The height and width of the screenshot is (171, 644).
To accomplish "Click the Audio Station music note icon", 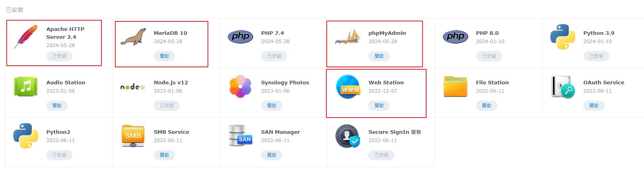I will coord(26,86).
